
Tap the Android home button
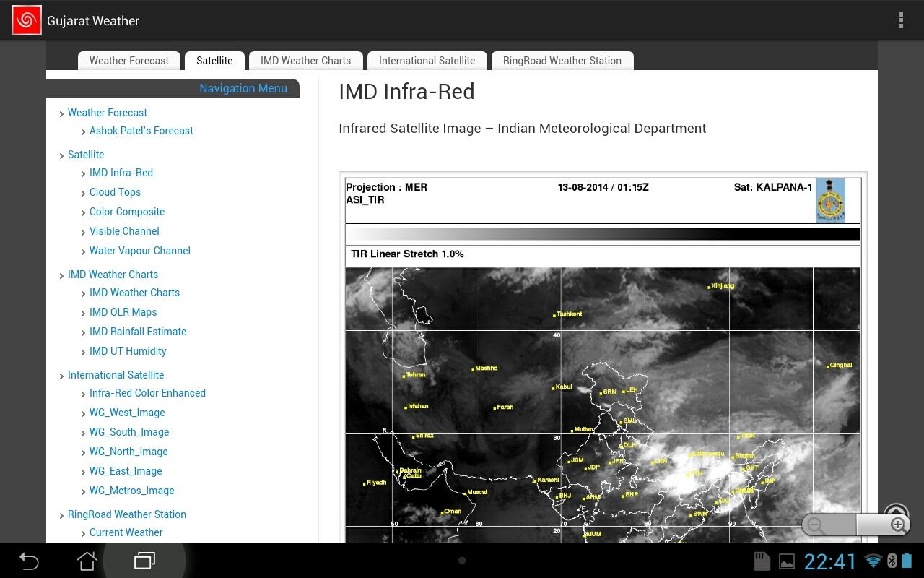[x=87, y=561]
